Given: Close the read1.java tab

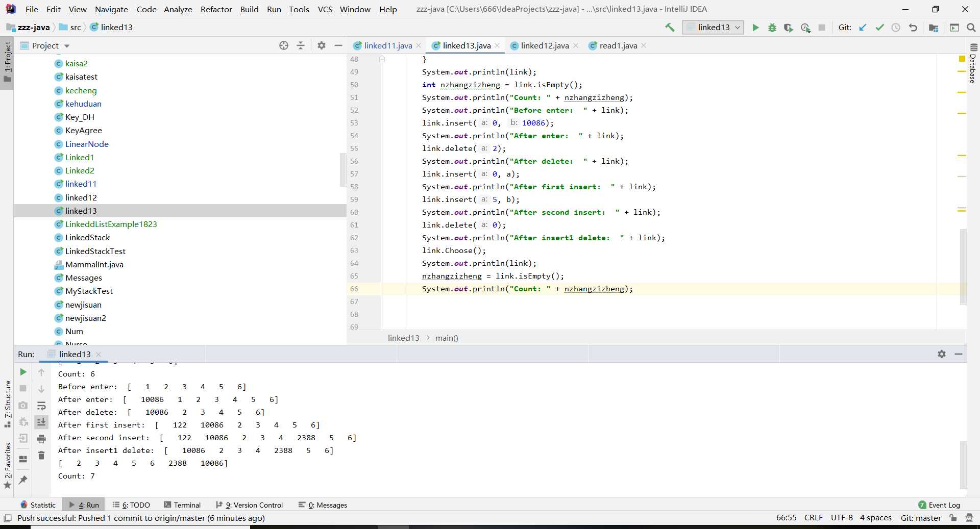Looking at the screenshot, I should point(644,45).
